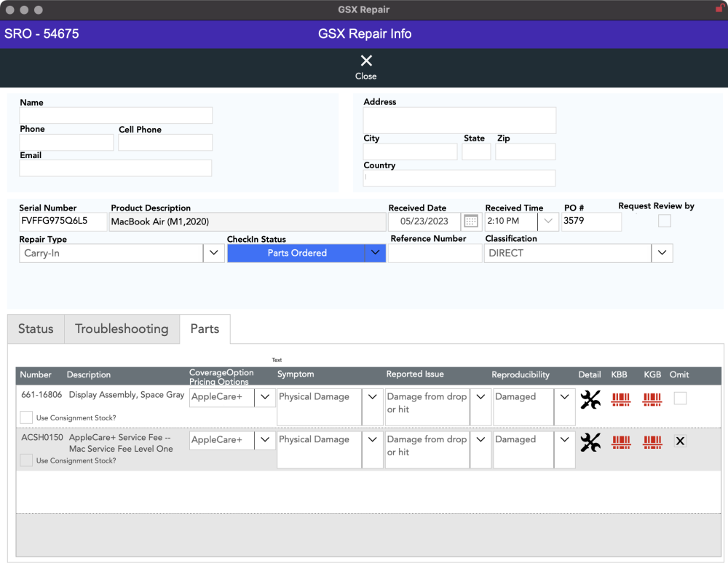Click the Reference Number field

point(435,254)
